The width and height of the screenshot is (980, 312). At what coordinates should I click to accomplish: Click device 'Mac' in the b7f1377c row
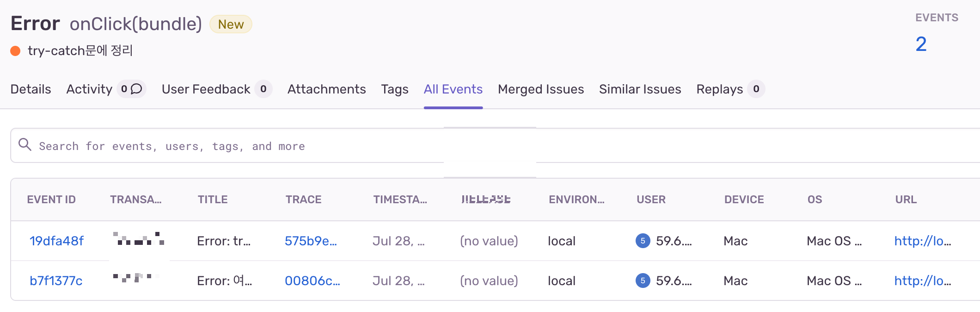[735, 281]
